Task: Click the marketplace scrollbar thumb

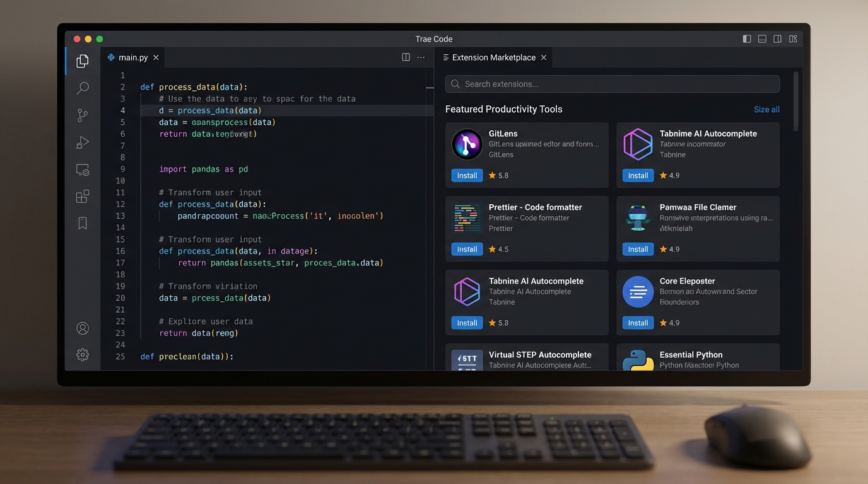Action: 795,101
